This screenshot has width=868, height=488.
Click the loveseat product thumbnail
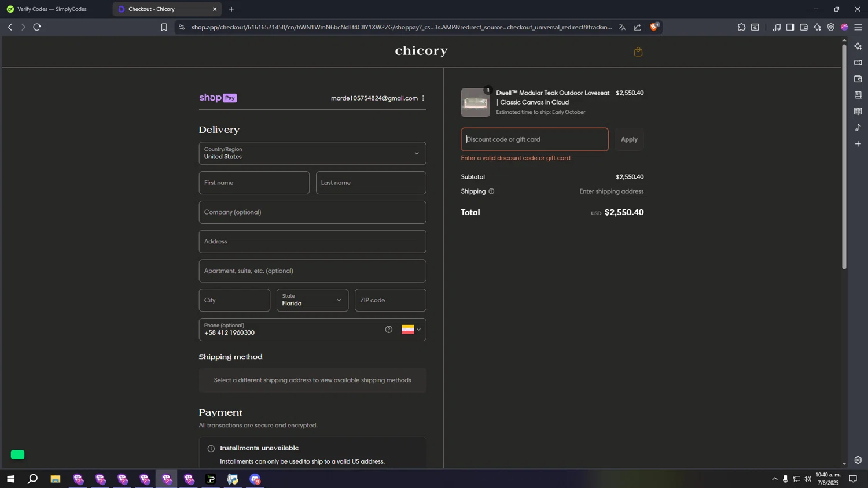[476, 103]
